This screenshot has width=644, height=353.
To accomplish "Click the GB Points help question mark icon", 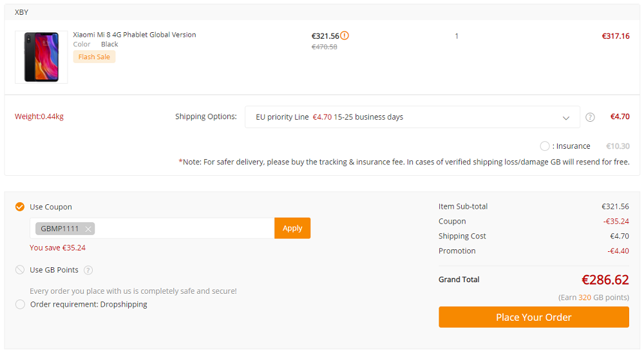I will tap(88, 270).
